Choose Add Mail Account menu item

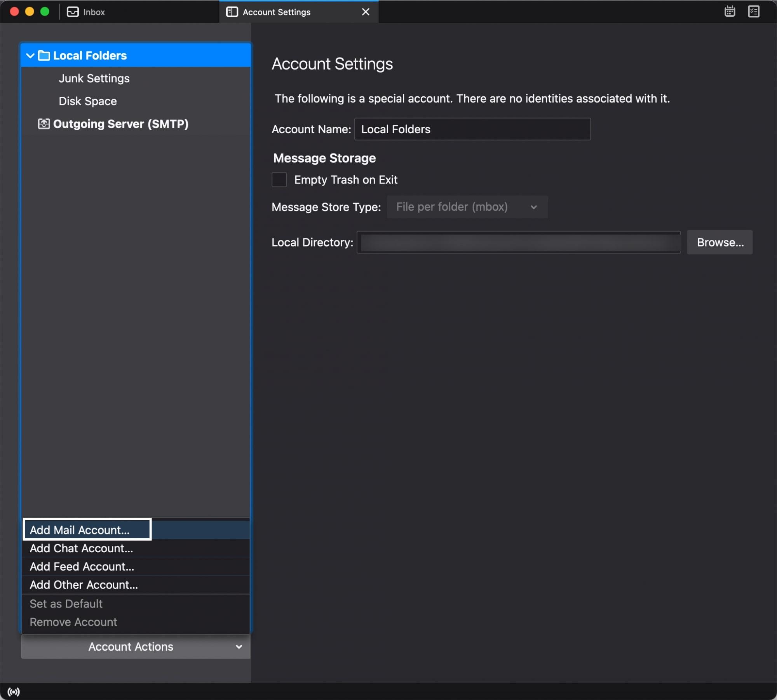tap(80, 530)
